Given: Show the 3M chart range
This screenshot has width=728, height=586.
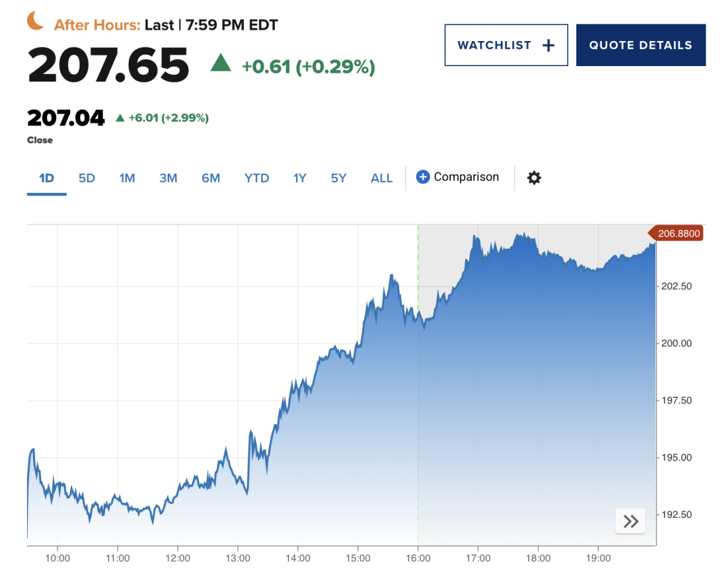Looking at the screenshot, I should pos(168,178).
